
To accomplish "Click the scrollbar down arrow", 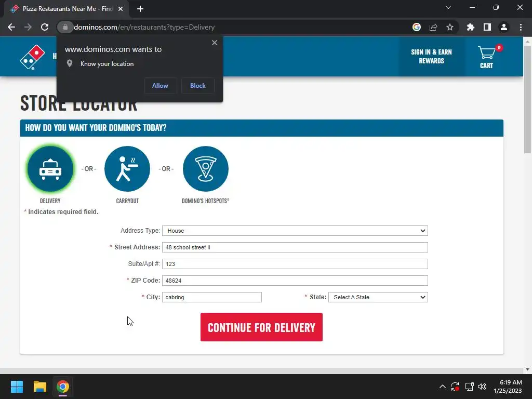I will coord(527,369).
